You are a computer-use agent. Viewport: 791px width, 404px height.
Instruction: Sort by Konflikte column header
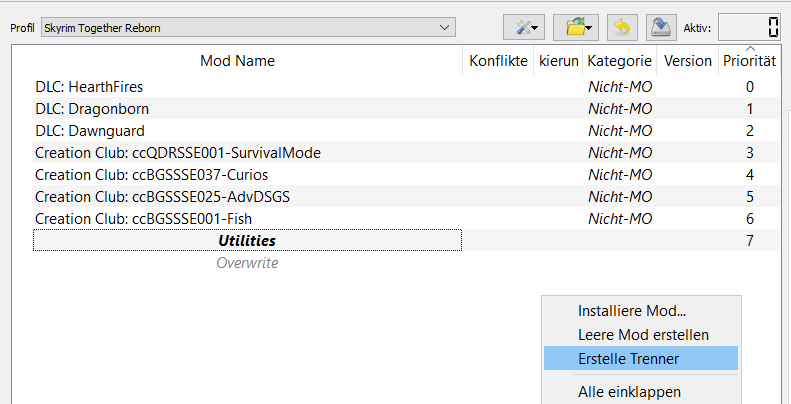click(498, 61)
